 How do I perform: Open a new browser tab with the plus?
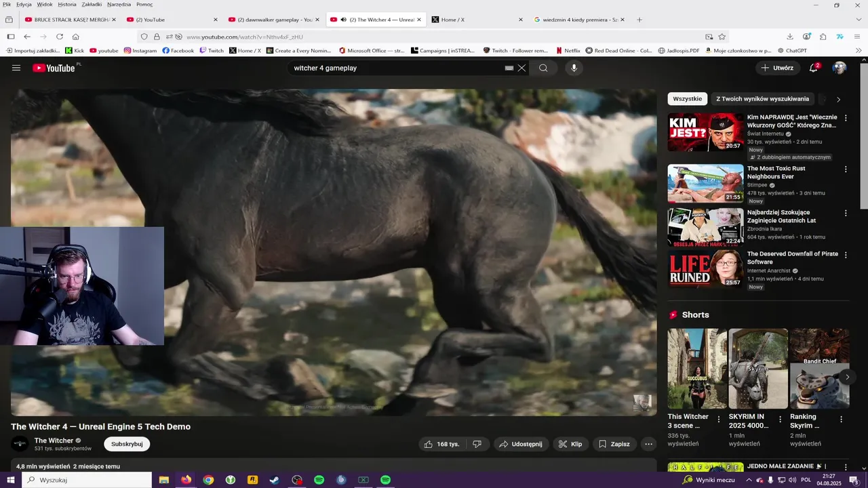tap(639, 20)
